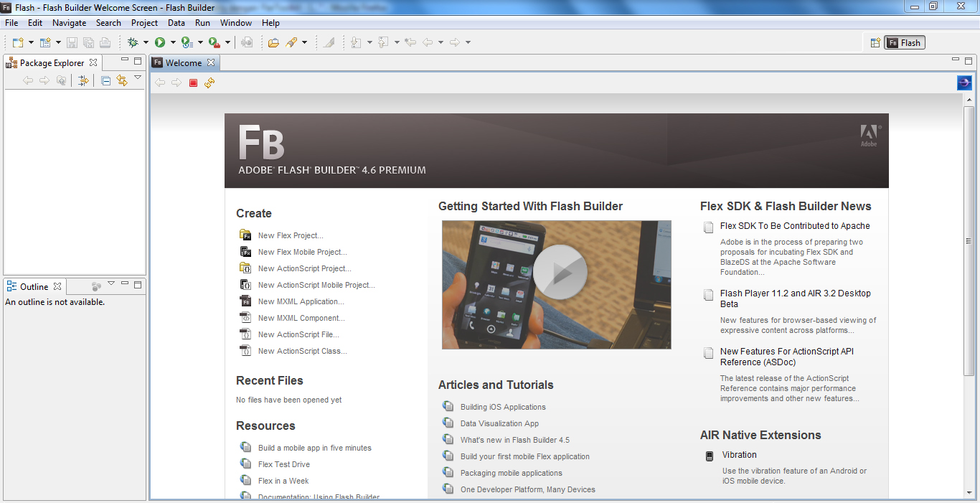The width and height of the screenshot is (980, 503).
Task: Maximize the Outline panel
Action: click(138, 284)
